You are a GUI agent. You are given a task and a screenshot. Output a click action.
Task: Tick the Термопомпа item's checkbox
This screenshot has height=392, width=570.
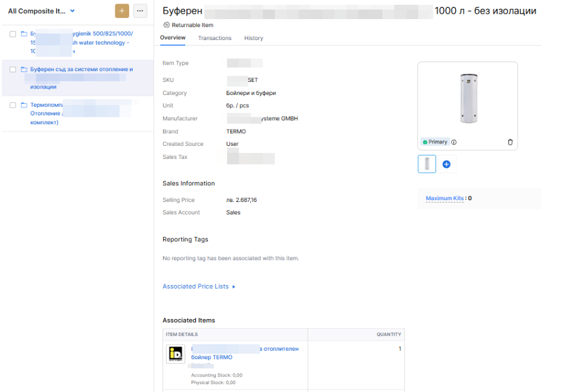click(13, 105)
